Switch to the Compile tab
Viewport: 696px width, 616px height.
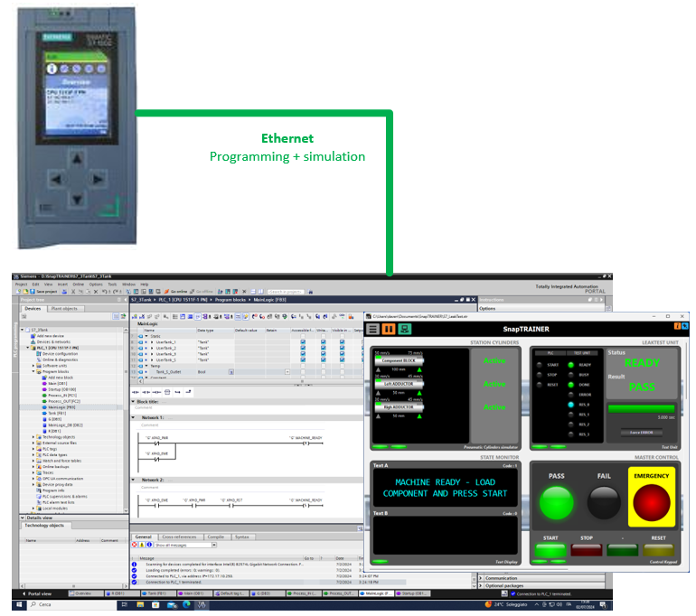coord(216,537)
